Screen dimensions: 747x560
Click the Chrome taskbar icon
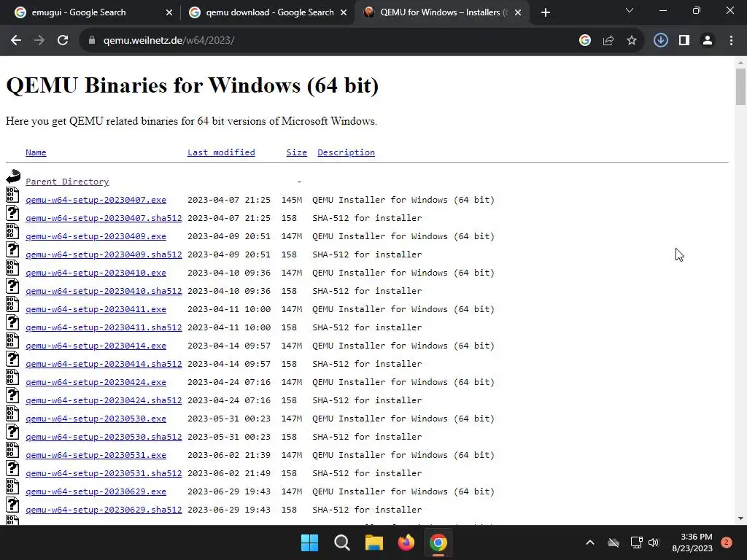(x=438, y=542)
